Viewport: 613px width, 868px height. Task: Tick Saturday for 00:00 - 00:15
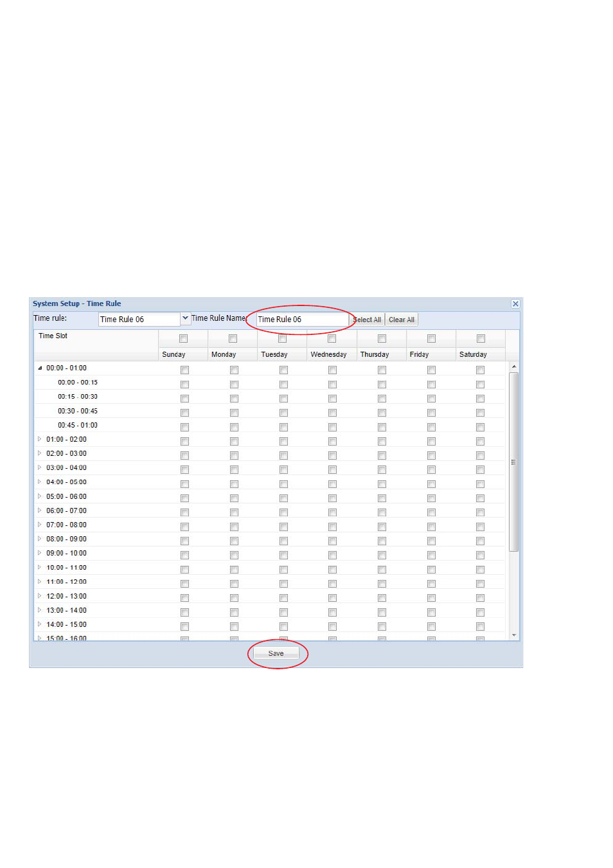pyautogui.click(x=481, y=384)
